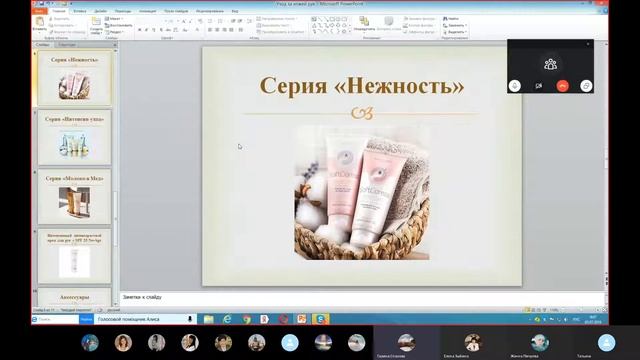640x360 pixels.
Task: Open the Animations ribbon tab
Action: (x=147, y=11)
